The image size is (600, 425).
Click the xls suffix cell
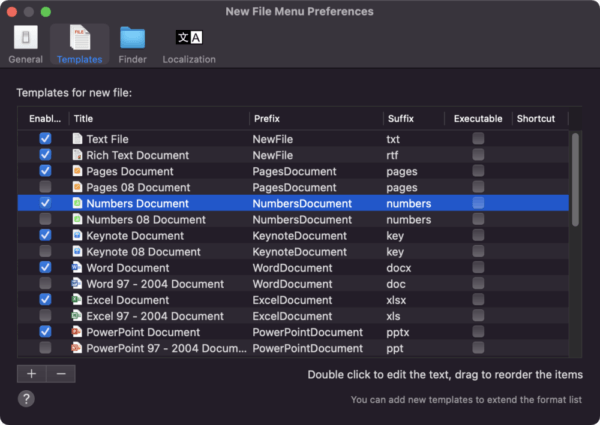tap(393, 316)
